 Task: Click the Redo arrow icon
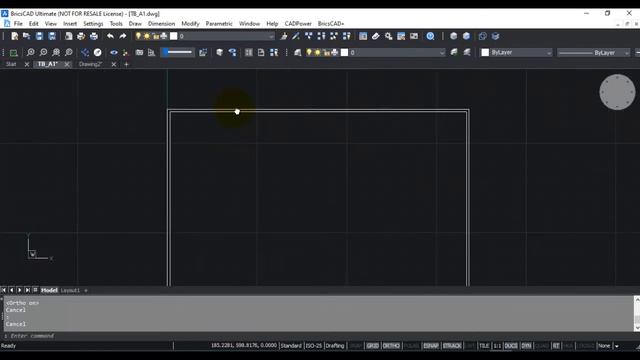point(122,36)
